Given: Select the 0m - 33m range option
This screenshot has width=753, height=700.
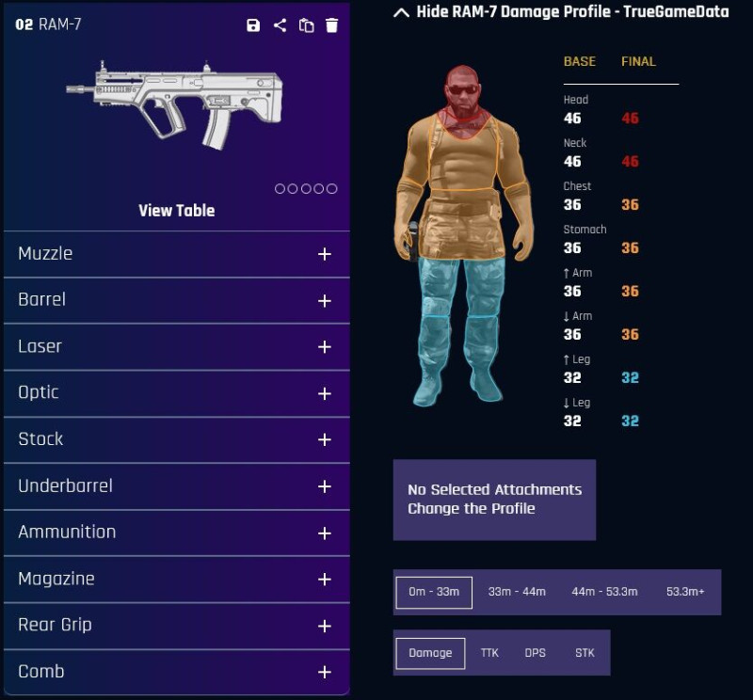Looking at the screenshot, I should 434,592.
